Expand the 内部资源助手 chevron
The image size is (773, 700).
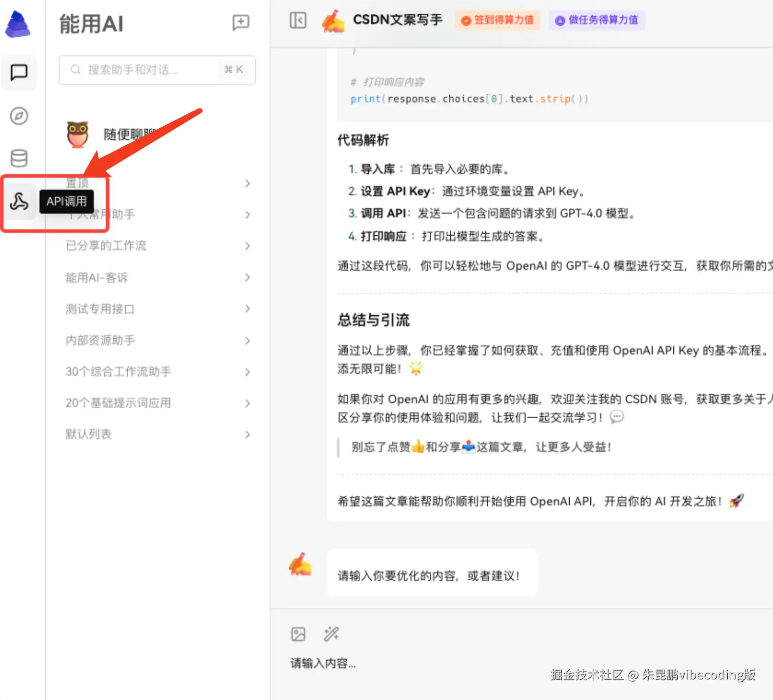[248, 340]
